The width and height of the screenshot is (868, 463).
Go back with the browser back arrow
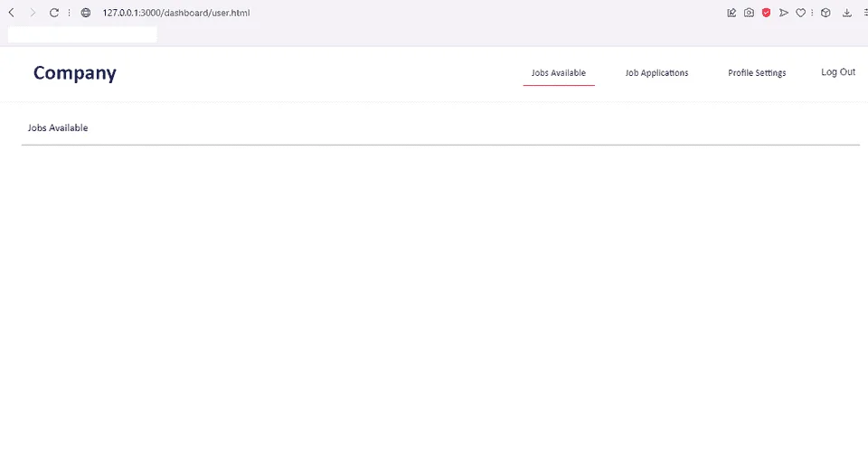pyautogui.click(x=12, y=13)
